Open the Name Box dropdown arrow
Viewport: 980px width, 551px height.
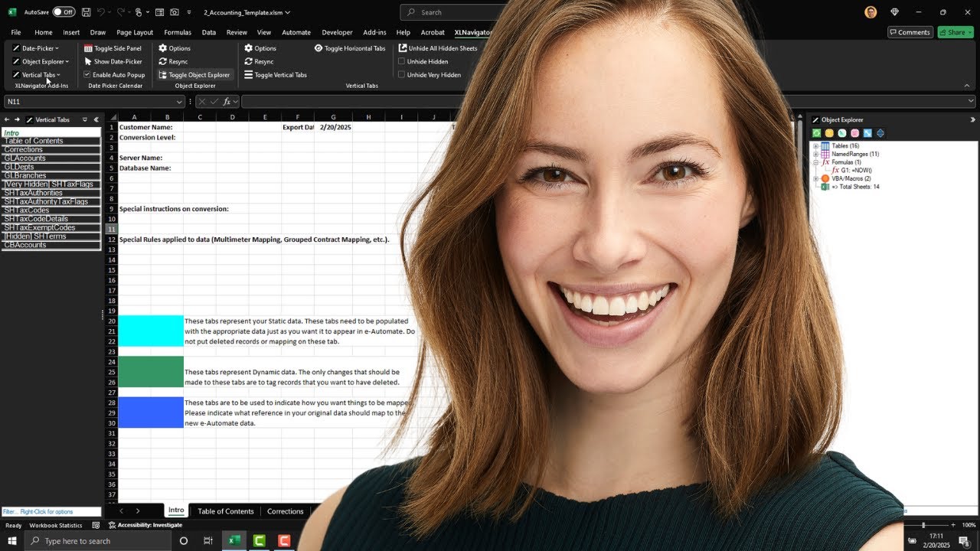[179, 102]
